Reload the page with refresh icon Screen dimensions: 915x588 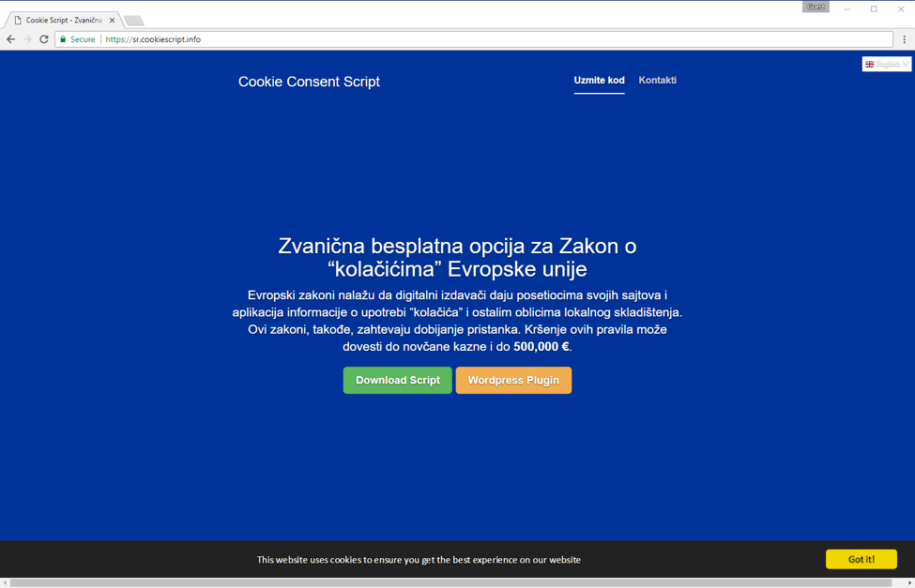(x=44, y=39)
